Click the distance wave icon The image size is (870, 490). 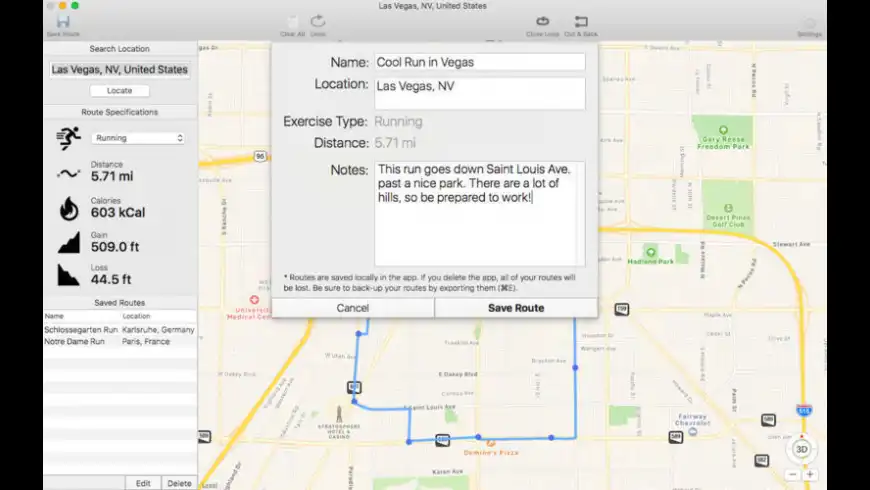[x=68, y=174]
